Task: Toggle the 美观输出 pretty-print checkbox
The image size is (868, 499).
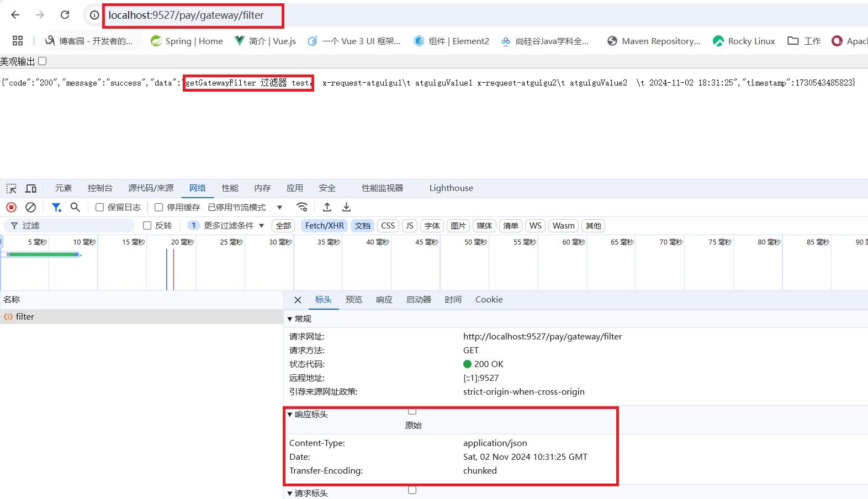Action: (x=43, y=61)
